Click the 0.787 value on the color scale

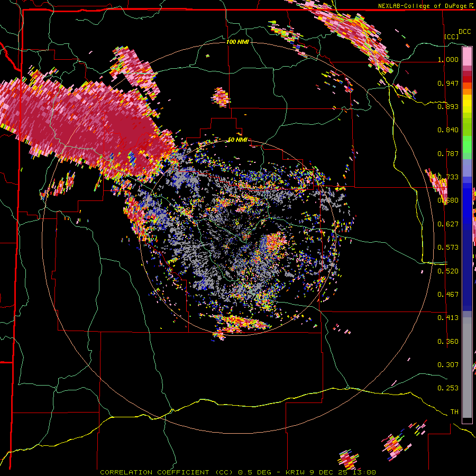[448, 153]
